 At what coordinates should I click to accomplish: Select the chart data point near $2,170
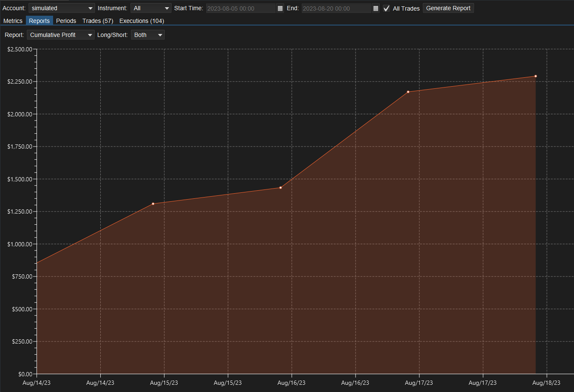coord(408,92)
